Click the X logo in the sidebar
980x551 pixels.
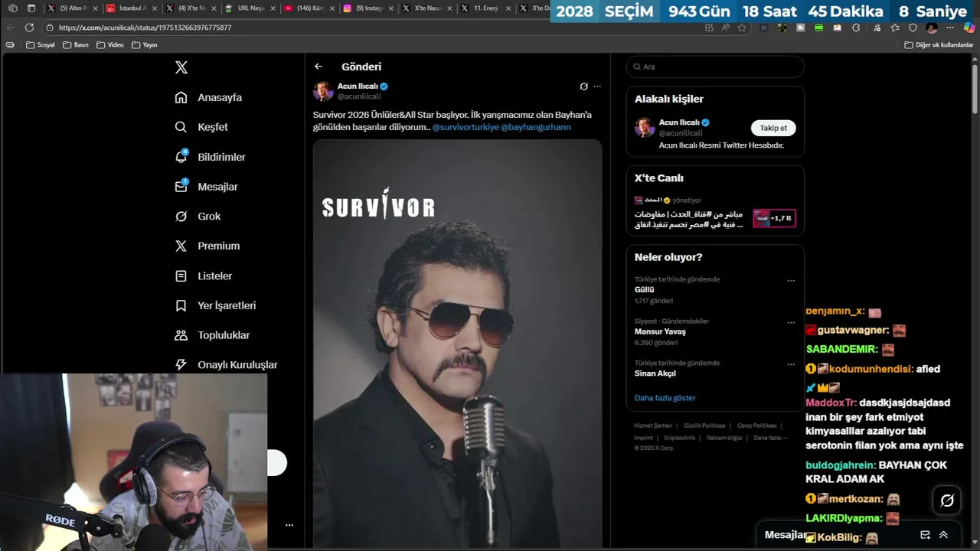coord(181,67)
